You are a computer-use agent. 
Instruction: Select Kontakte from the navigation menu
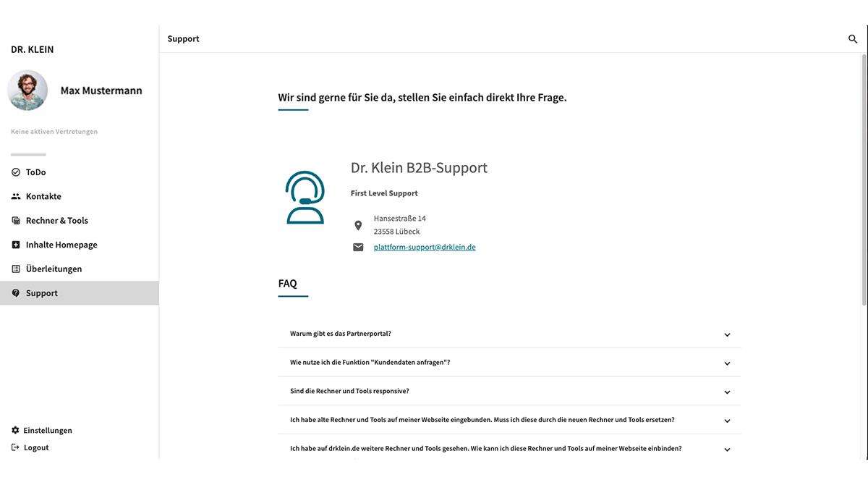click(45, 195)
